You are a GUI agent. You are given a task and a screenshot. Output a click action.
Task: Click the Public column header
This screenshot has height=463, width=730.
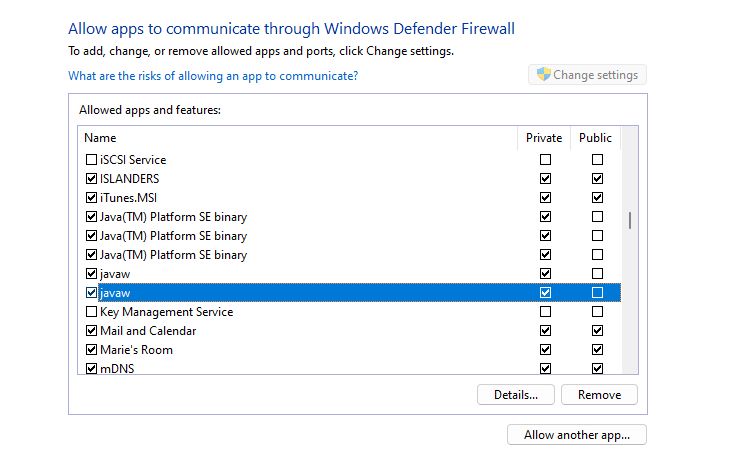click(595, 138)
